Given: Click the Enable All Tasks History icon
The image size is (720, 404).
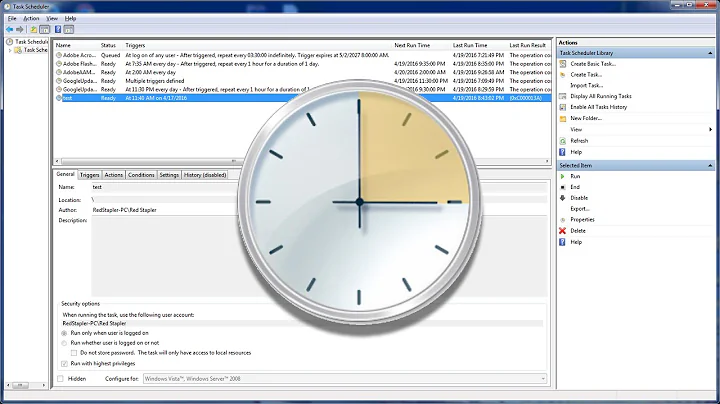Looking at the screenshot, I should coord(563,107).
